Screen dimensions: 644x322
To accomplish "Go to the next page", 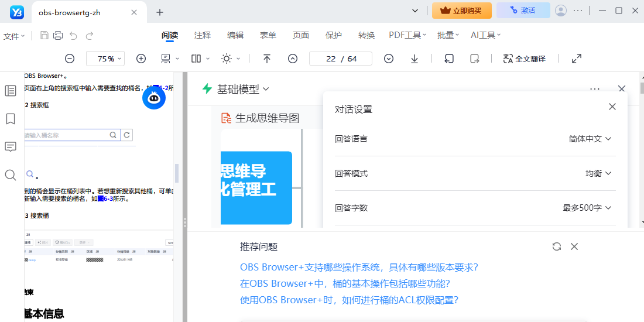I will [x=389, y=59].
